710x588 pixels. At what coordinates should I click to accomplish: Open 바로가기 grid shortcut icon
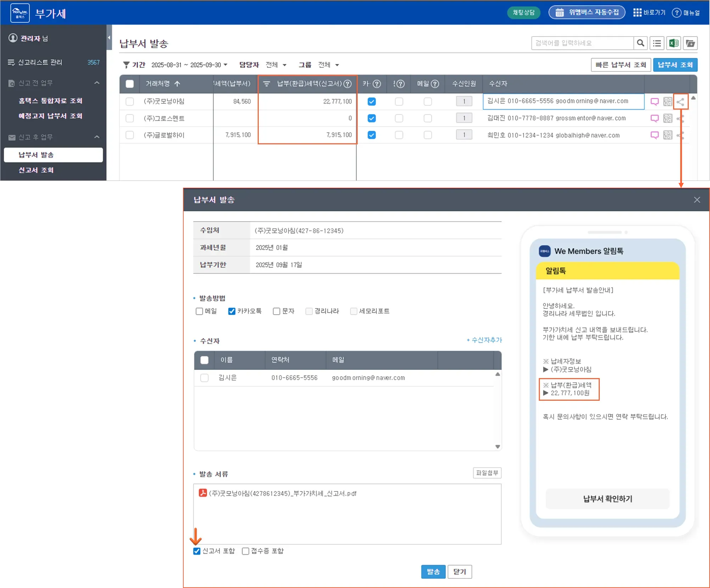click(637, 13)
